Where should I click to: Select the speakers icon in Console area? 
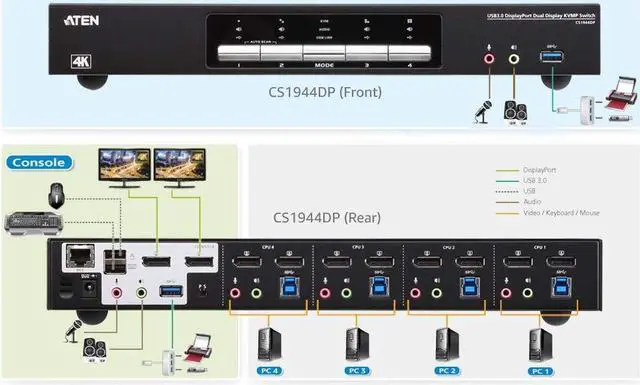(95, 350)
